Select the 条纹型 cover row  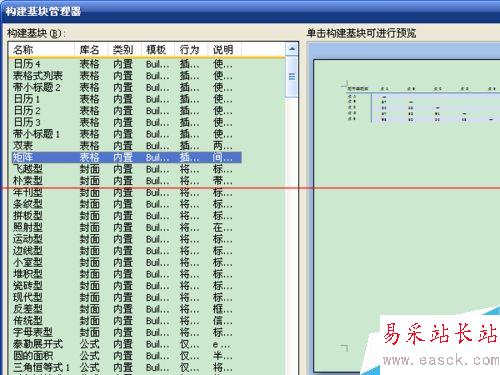pyautogui.click(x=126, y=204)
